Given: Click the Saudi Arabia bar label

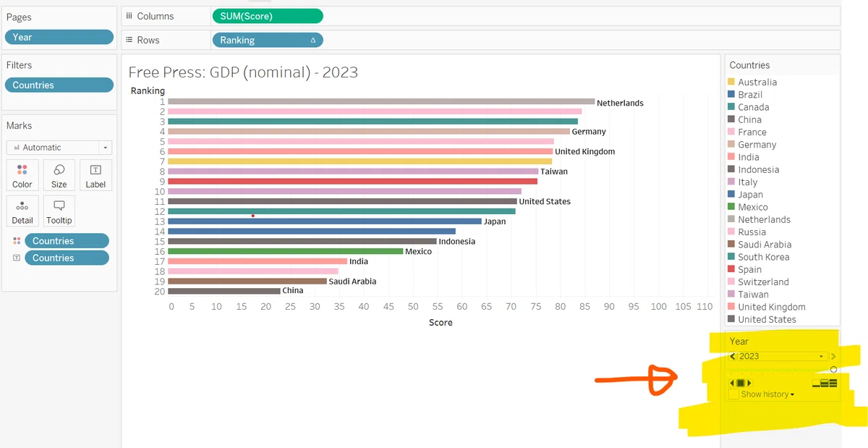Looking at the screenshot, I should [352, 282].
